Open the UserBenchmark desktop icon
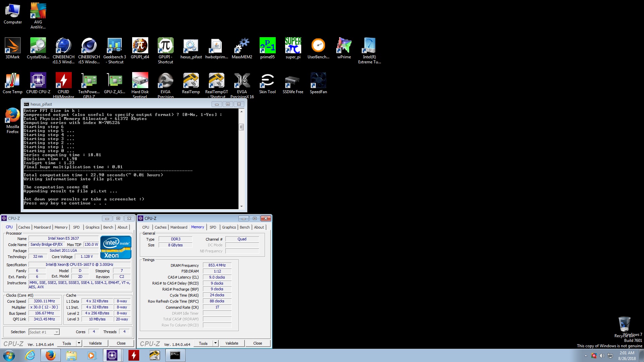This screenshot has height=362, width=644. click(318, 48)
